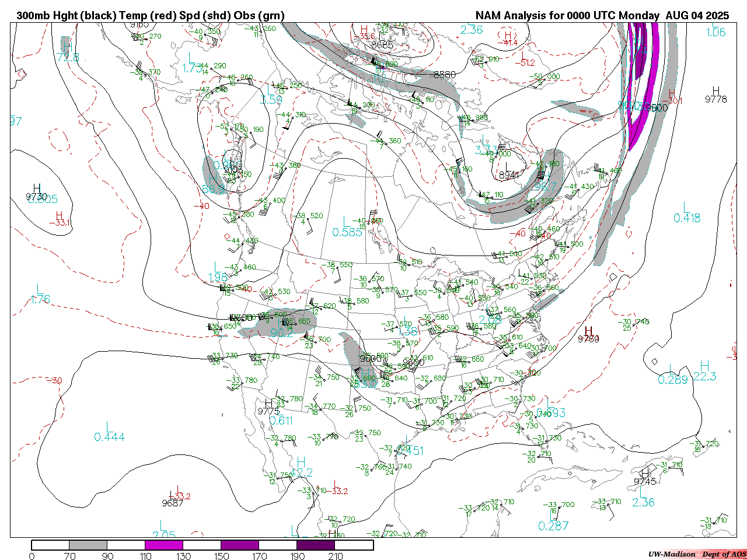The height and width of the screenshot is (560, 747).
Task: Click the cyan low value "0.289"
Action: click(x=673, y=380)
